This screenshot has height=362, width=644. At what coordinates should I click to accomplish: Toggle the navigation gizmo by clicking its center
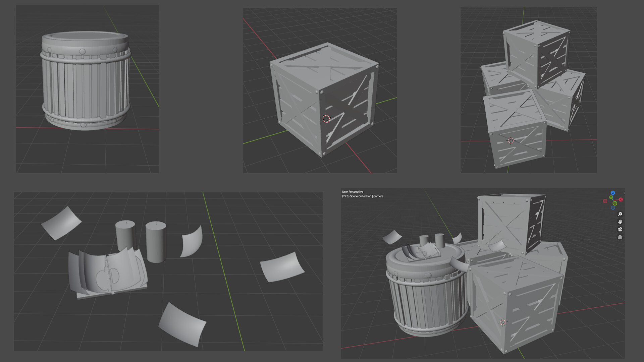pyautogui.click(x=613, y=200)
